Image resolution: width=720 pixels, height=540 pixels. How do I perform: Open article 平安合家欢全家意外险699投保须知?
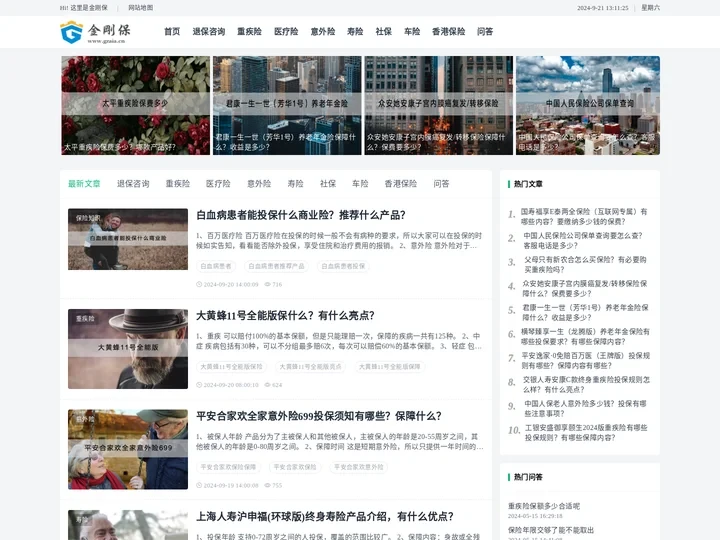319,416
